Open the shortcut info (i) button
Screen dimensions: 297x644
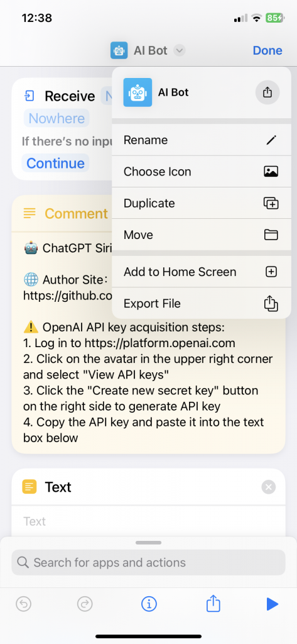tap(149, 604)
